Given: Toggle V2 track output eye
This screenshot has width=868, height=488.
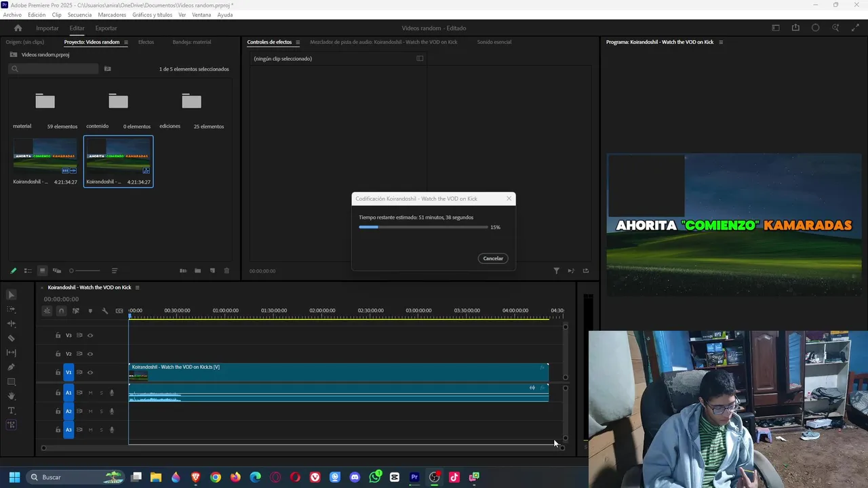Looking at the screenshot, I should point(90,354).
